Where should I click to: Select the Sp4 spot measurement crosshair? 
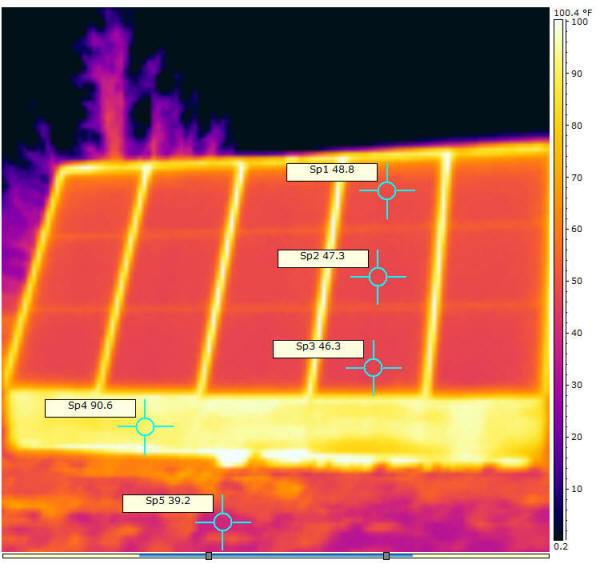[x=145, y=427]
